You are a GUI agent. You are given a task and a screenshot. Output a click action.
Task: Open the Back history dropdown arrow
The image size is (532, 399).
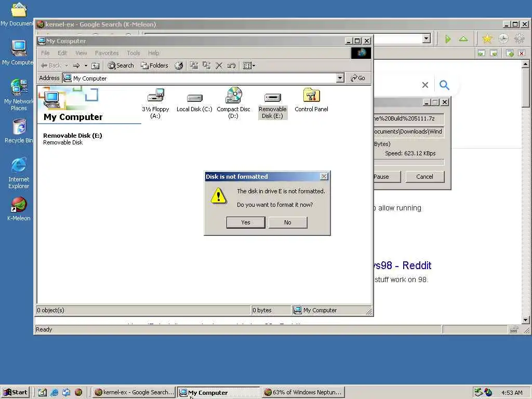coord(66,66)
